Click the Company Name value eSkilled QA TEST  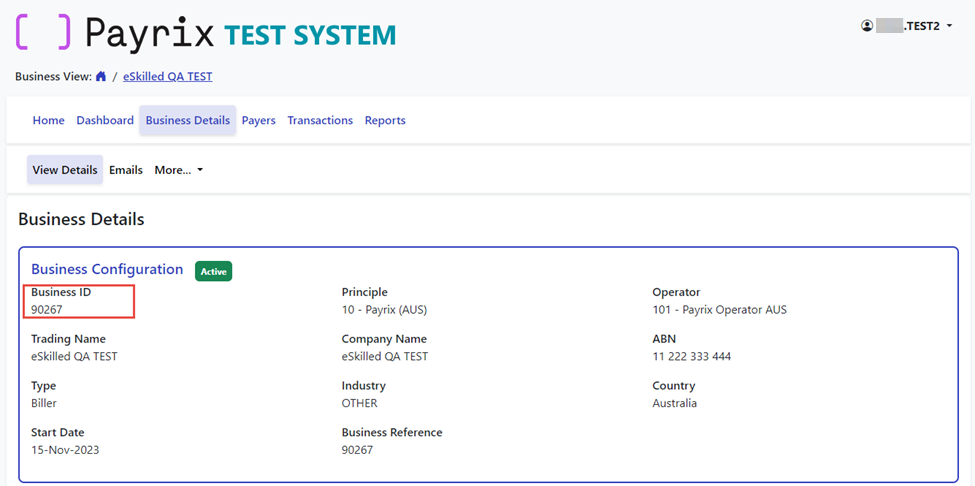click(x=385, y=357)
